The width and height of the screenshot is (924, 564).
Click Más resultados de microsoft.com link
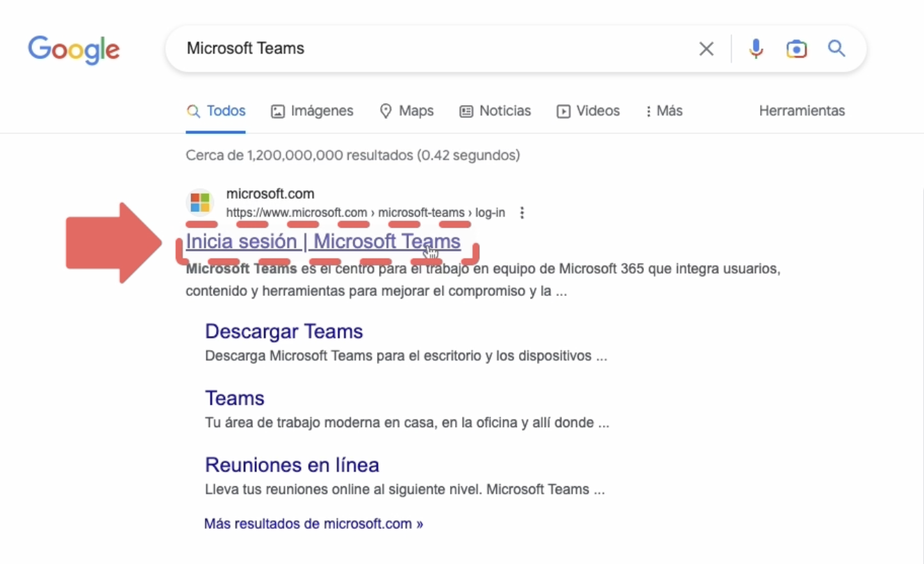pyautogui.click(x=314, y=524)
